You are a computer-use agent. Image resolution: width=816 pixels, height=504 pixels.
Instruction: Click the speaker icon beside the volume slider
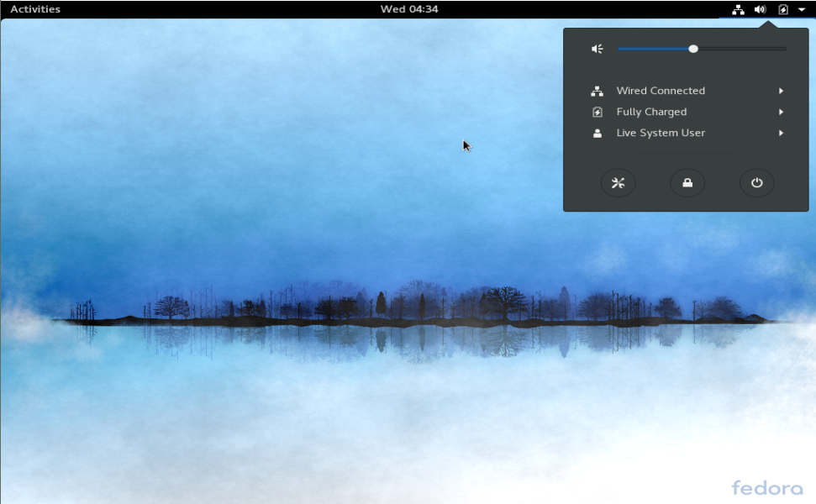click(598, 49)
